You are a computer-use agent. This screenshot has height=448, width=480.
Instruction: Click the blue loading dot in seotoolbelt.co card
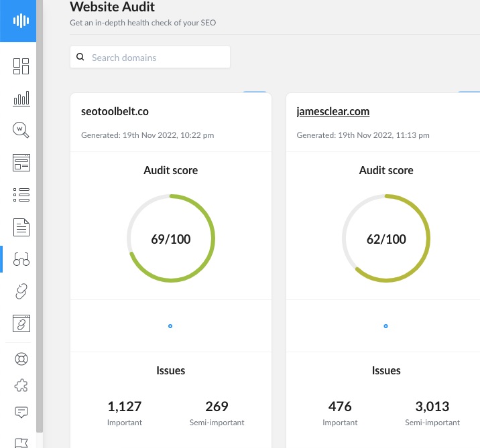[170, 326]
